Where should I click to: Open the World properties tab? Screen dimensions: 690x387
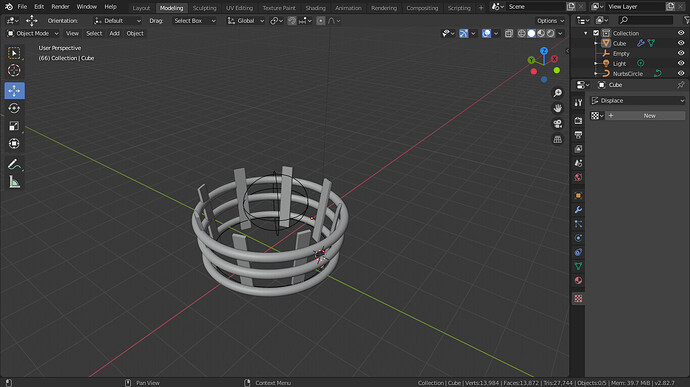pos(578,177)
